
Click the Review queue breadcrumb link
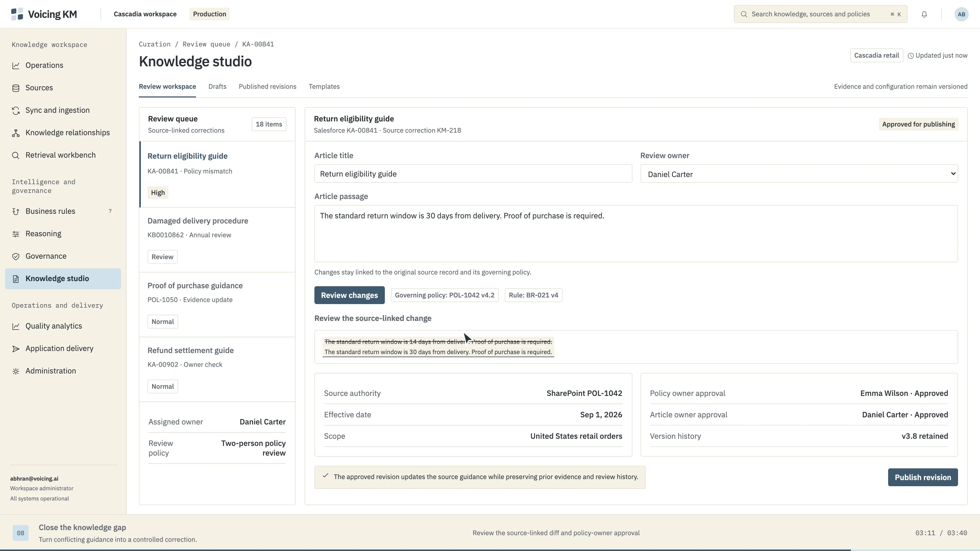click(206, 44)
